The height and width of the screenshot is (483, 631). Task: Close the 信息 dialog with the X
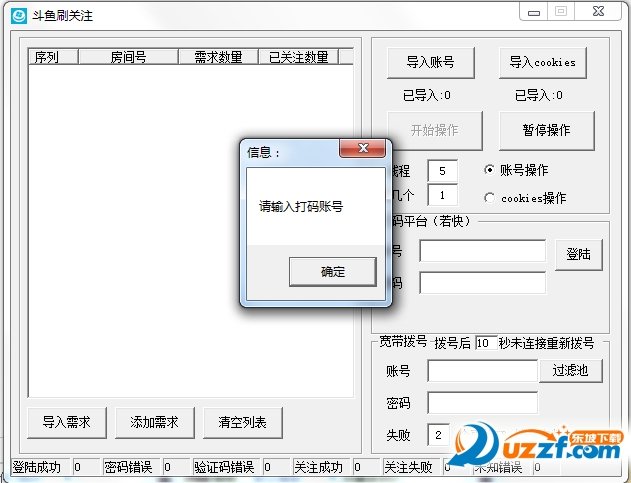(363, 148)
